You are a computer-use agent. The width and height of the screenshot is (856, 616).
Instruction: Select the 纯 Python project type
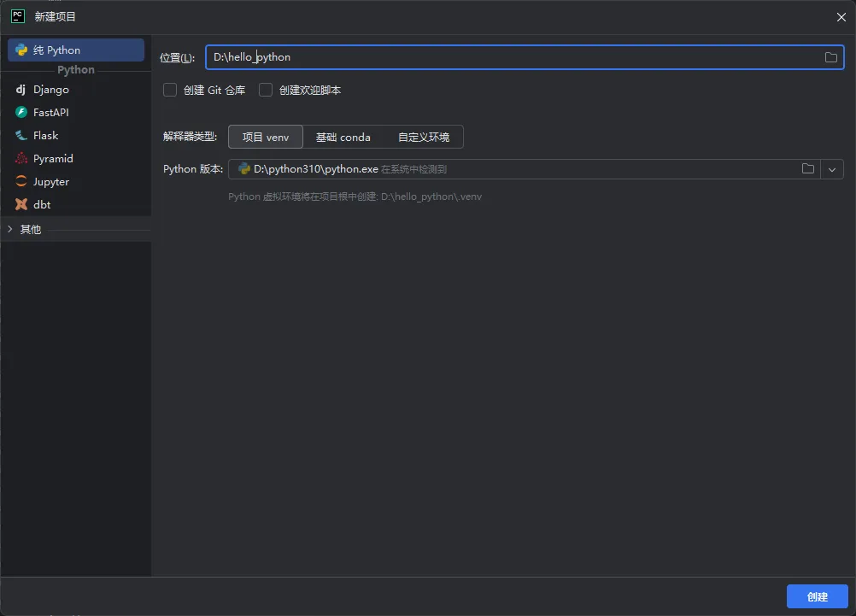pyautogui.click(x=76, y=50)
